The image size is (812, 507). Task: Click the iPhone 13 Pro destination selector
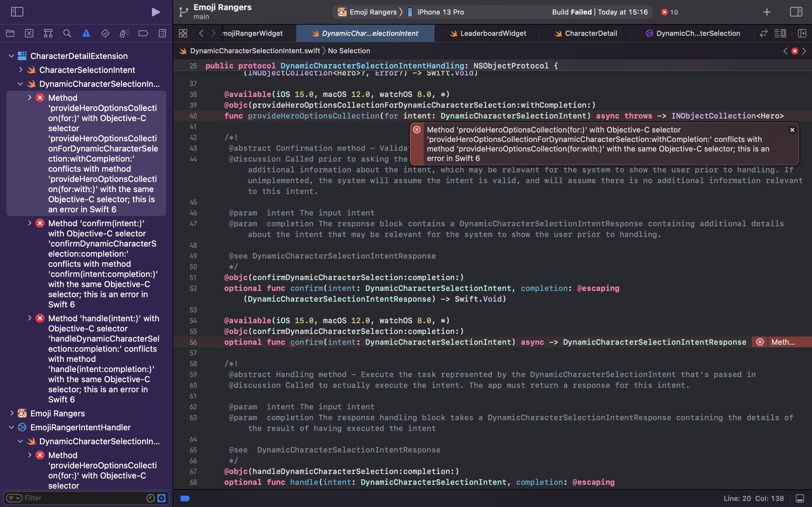tap(440, 12)
